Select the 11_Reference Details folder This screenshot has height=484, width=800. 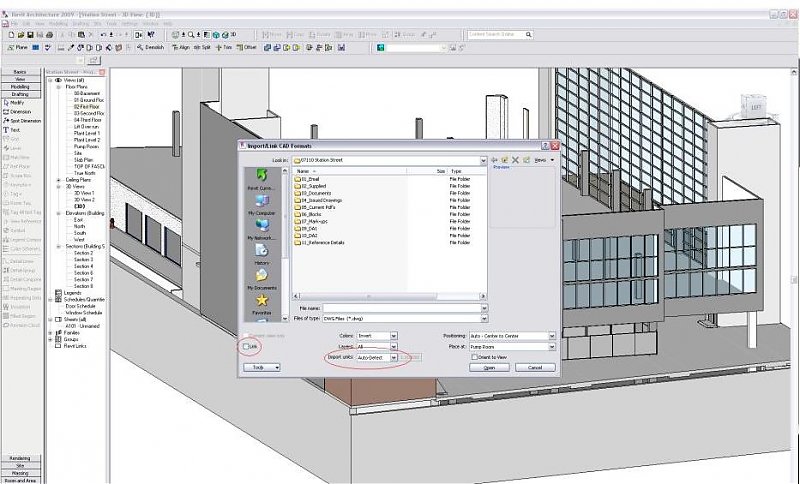(x=319, y=243)
